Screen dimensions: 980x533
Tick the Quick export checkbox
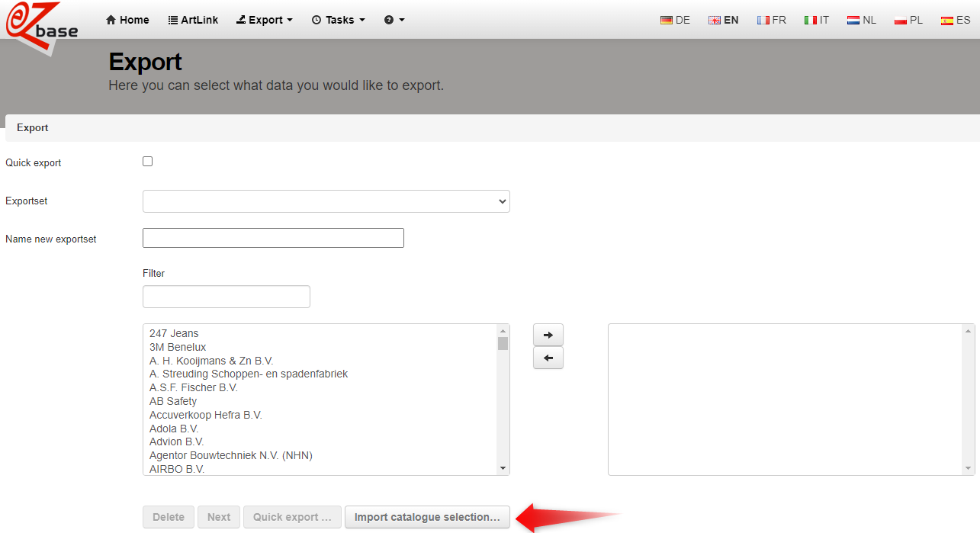(148, 162)
